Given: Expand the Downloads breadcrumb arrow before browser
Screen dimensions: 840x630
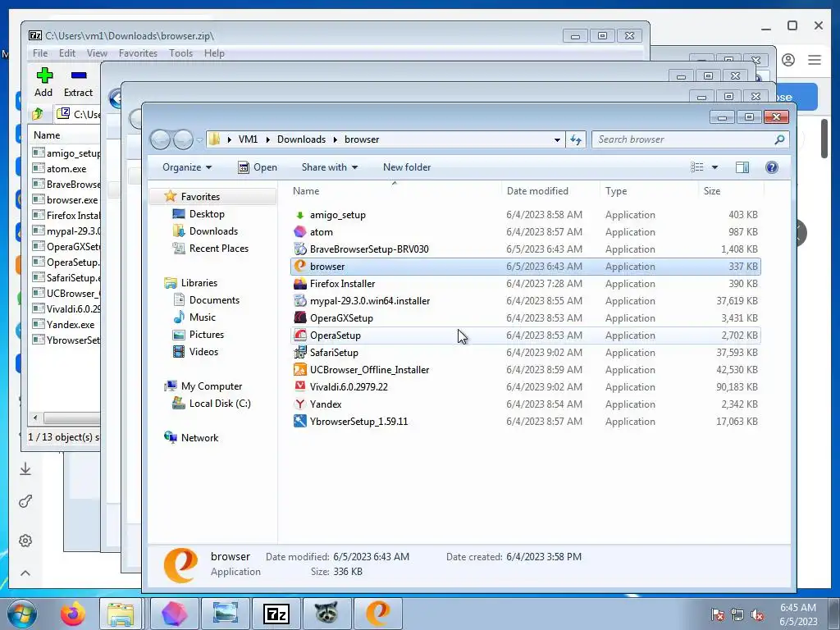Looking at the screenshot, I should [336, 139].
